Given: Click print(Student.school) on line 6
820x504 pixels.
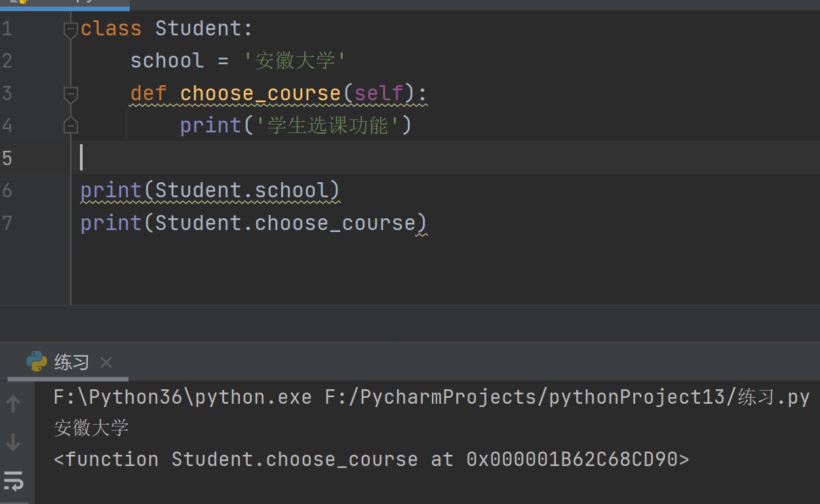Looking at the screenshot, I should [210, 191].
